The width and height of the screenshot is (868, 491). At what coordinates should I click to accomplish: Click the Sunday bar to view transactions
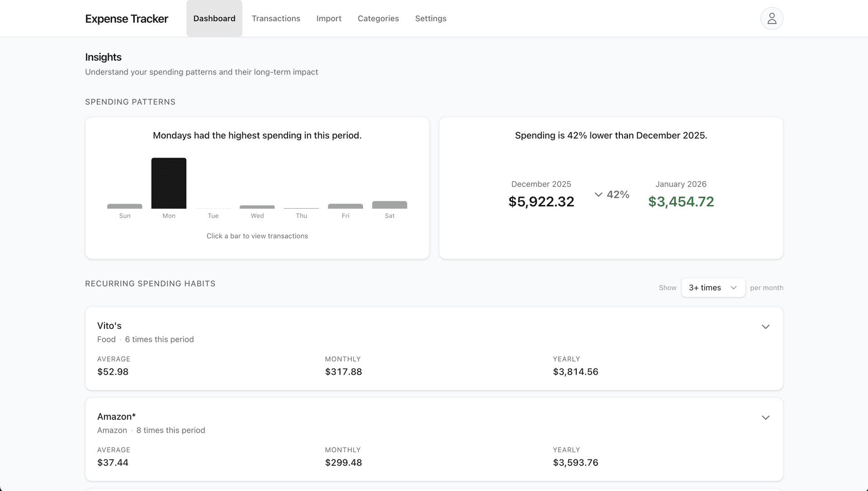[125, 207]
